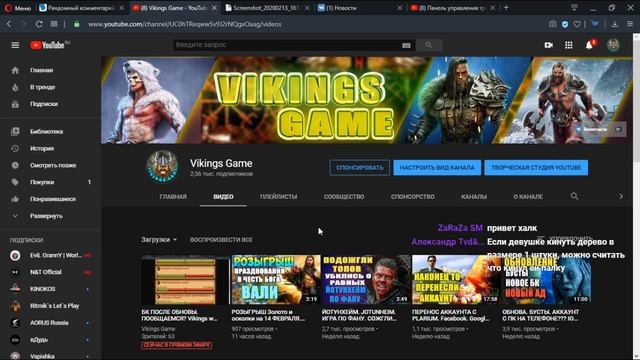The image size is (640, 360).
Task: Open Evil GrannY subscription channel
Action: [51, 256]
